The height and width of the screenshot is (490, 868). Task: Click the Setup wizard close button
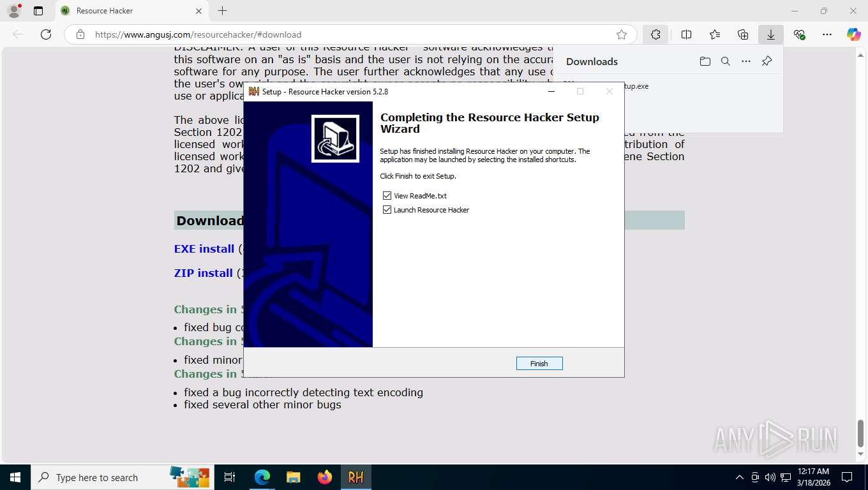pos(610,91)
